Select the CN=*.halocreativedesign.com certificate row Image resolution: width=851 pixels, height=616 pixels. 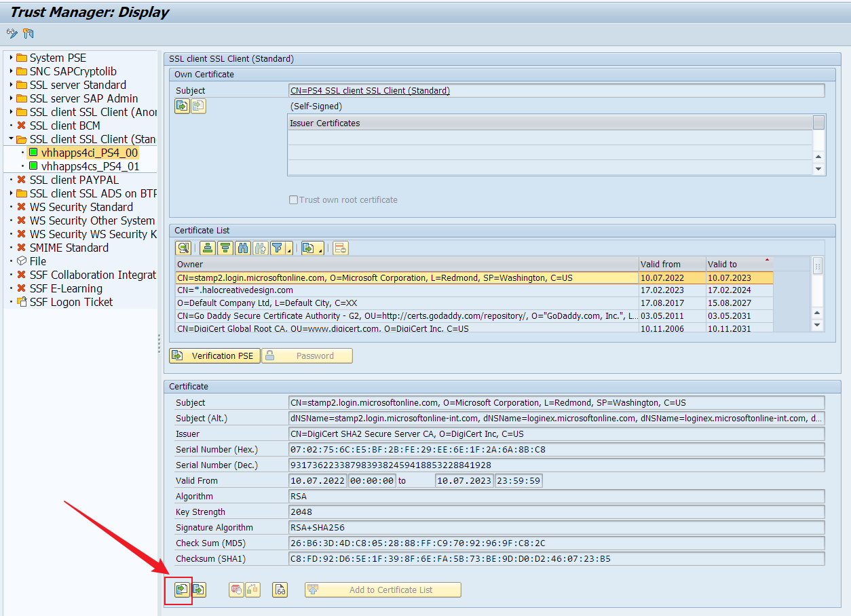click(406, 290)
